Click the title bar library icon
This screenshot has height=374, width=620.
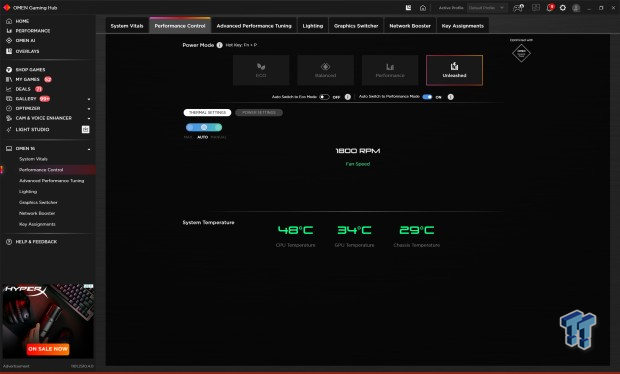pyautogui.click(x=408, y=8)
